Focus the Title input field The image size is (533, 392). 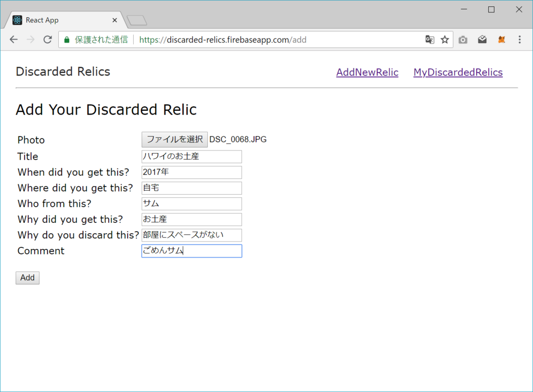[x=192, y=157]
